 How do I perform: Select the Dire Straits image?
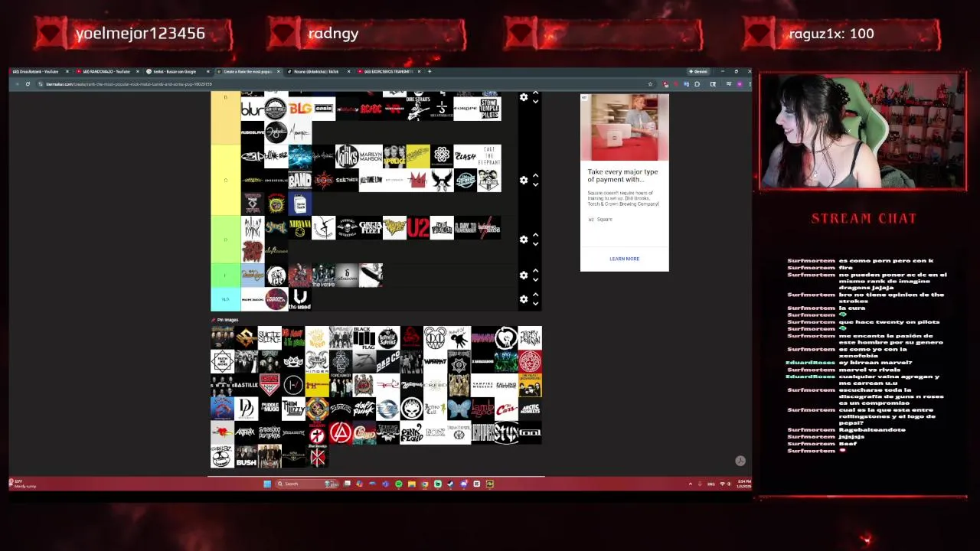[x=418, y=109]
